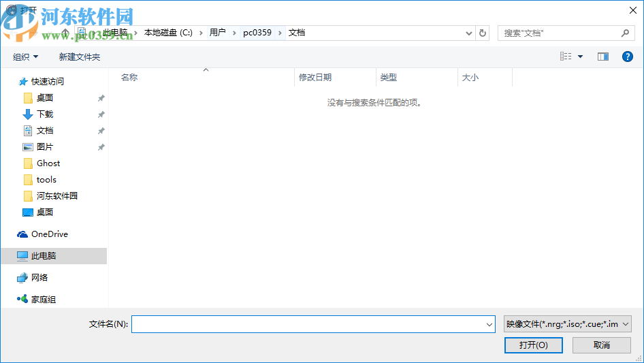Sort by the 修改日期 column header
644x363 pixels.
coord(315,77)
